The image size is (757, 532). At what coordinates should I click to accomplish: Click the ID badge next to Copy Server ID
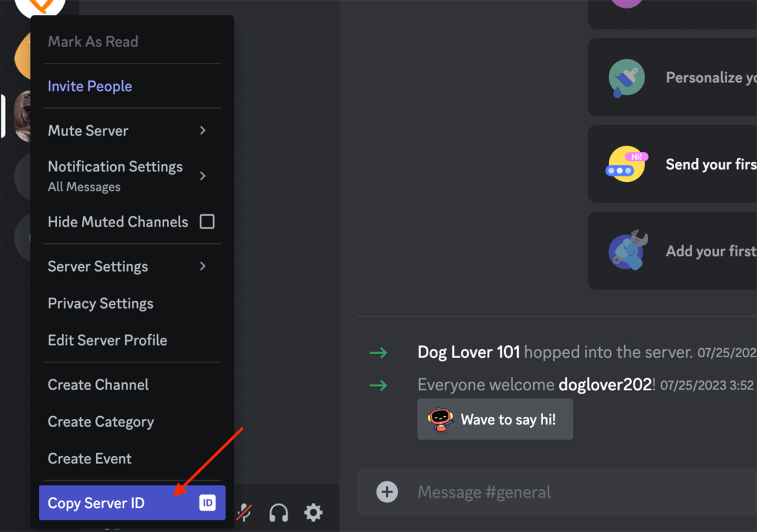(x=206, y=502)
